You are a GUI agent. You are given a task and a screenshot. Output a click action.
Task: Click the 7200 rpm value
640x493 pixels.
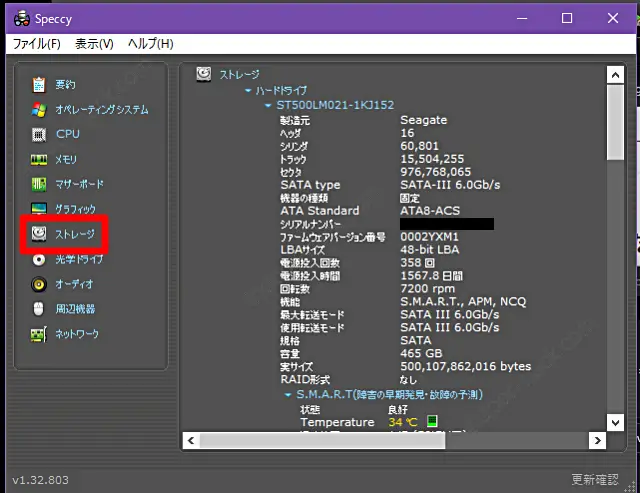[x=427, y=289]
